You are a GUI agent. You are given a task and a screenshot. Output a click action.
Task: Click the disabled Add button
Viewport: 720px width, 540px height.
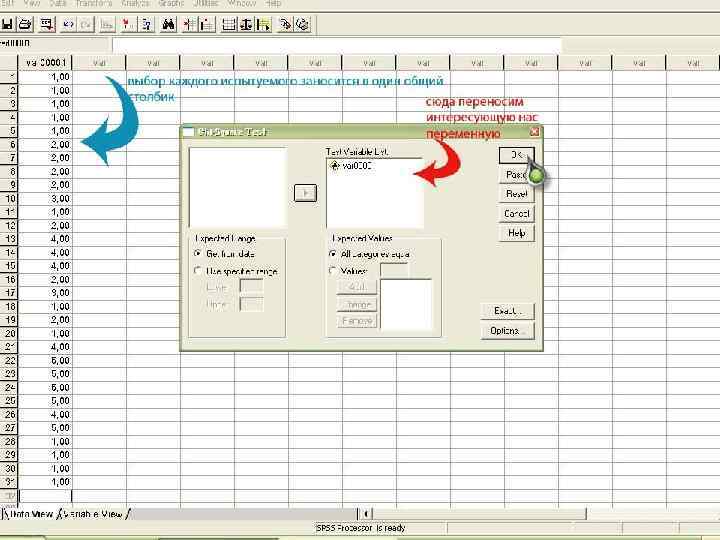pos(357,287)
